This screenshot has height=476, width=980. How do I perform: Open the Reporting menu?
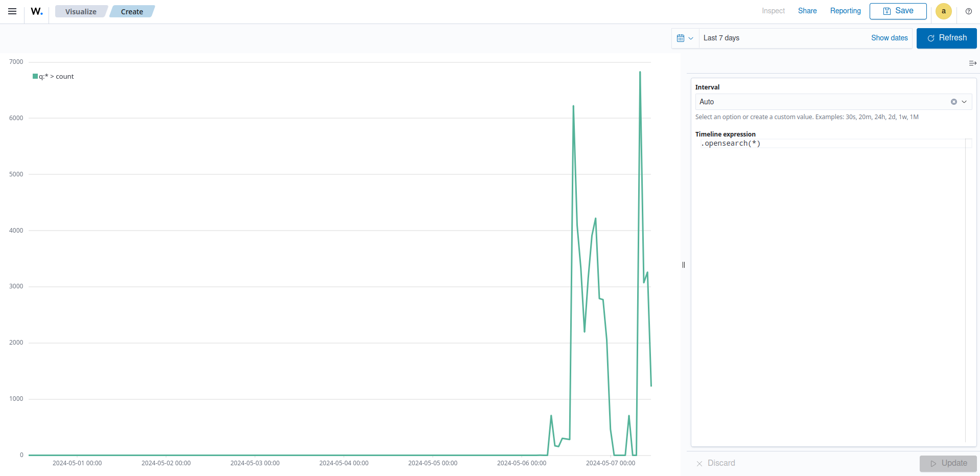(x=845, y=11)
